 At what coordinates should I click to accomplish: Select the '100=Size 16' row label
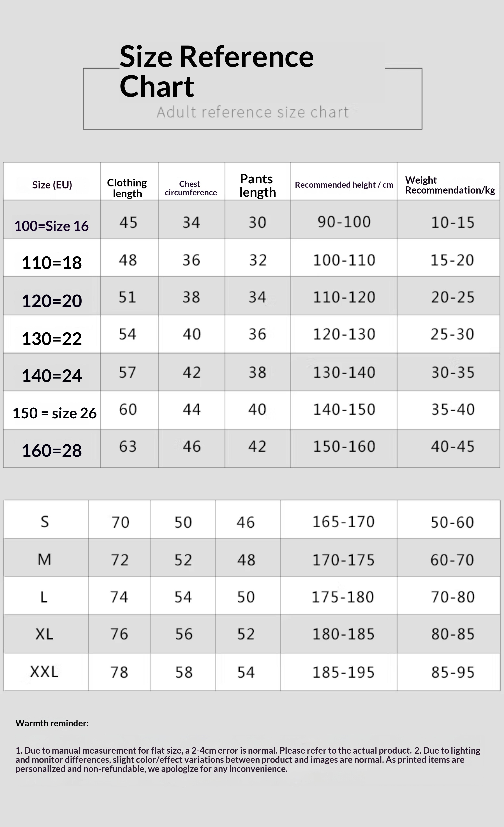[x=51, y=226]
